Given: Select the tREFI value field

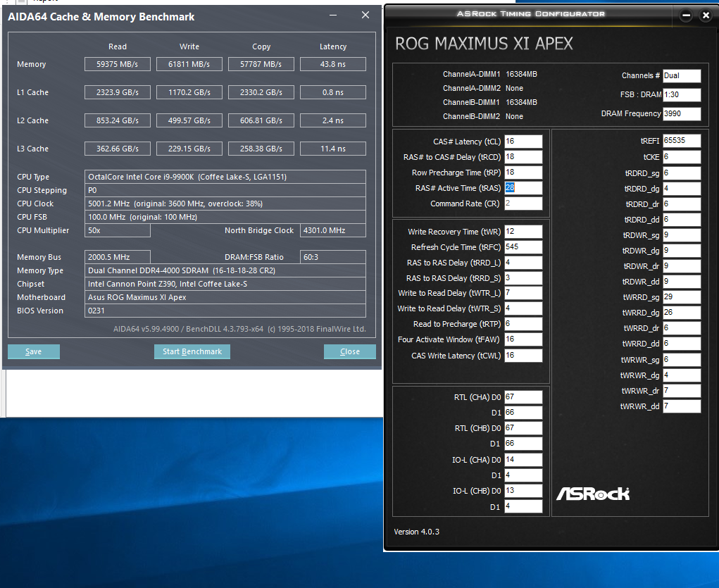Looking at the screenshot, I should click(x=682, y=141).
